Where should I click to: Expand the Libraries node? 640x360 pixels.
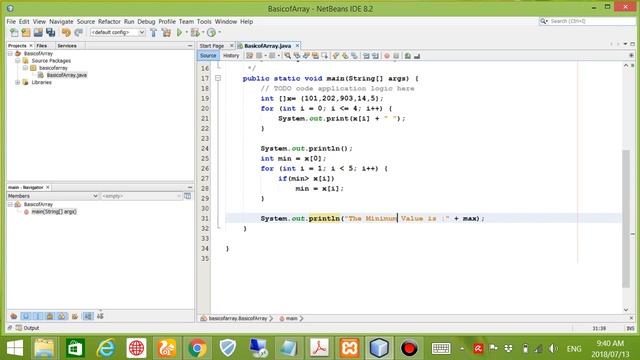pos(18,82)
